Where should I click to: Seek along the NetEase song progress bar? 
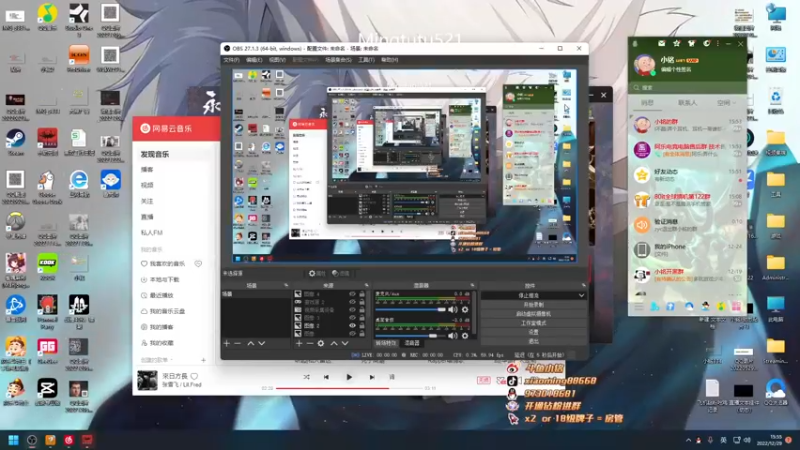tap(349, 388)
